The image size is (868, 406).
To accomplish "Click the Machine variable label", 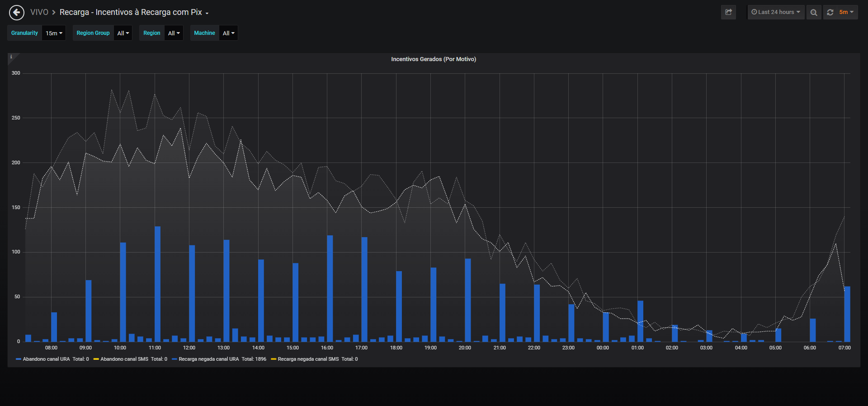I will point(204,33).
